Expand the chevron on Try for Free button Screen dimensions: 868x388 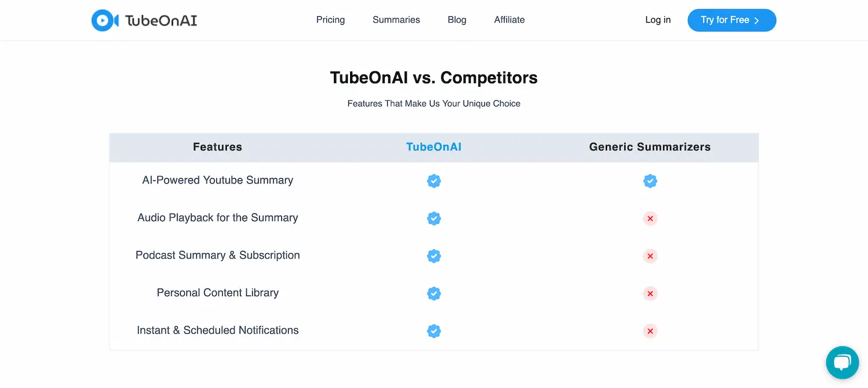[x=757, y=20]
